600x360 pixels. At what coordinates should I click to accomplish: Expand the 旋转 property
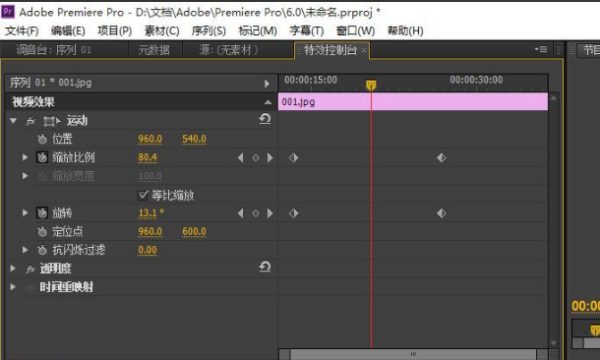click(25, 213)
